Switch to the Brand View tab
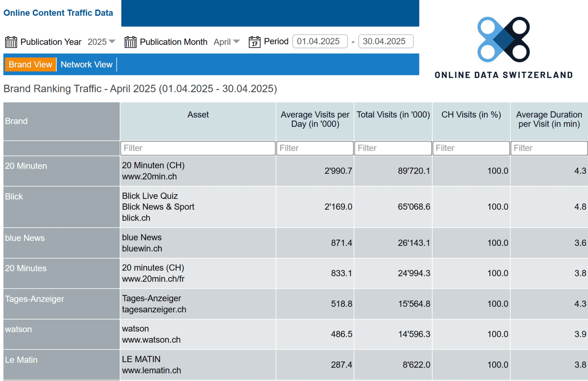This screenshot has height=381, width=588. [30, 65]
